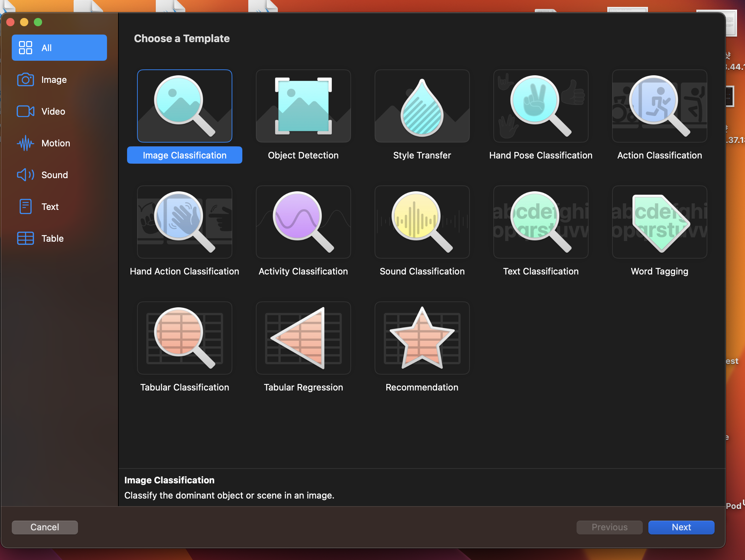Choose the Recommendation star icon
This screenshot has height=560, width=745.
coord(422,338)
